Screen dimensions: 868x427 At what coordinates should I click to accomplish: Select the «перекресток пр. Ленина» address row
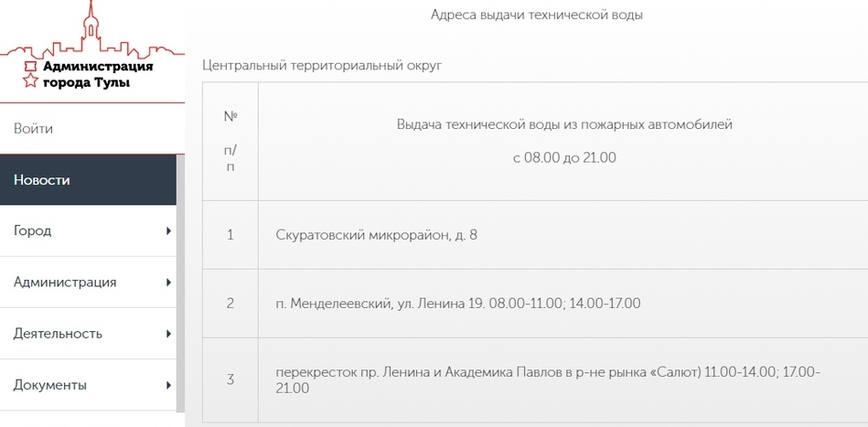pyautogui.click(x=547, y=380)
